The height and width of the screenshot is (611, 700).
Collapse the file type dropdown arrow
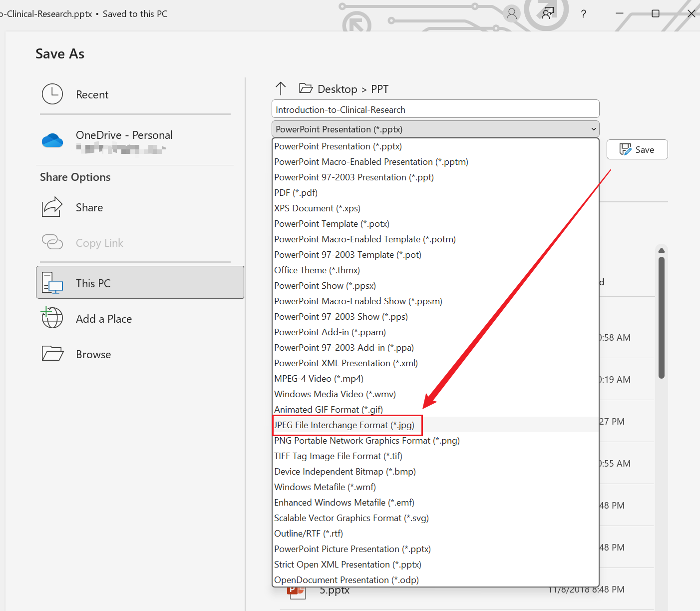pyautogui.click(x=594, y=129)
